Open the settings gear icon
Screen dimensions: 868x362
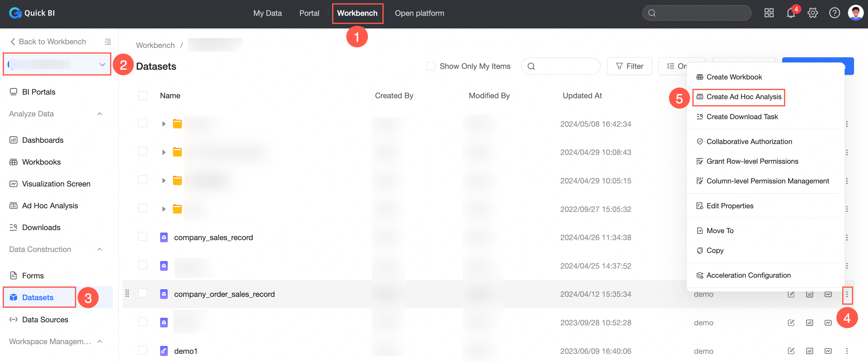click(812, 13)
